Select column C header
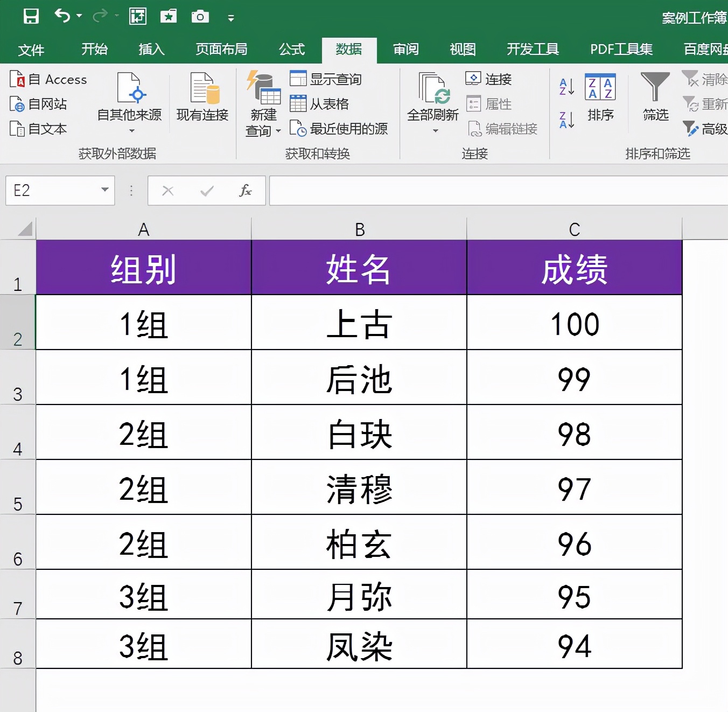The height and width of the screenshot is (712, 728). point(575,229)
